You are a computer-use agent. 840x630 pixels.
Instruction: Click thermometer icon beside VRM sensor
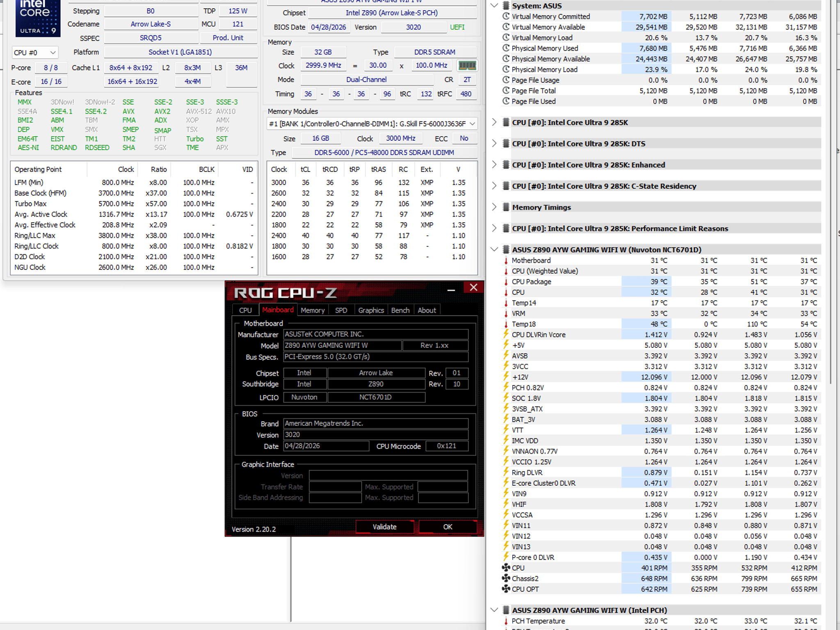[x=506, y=313]
